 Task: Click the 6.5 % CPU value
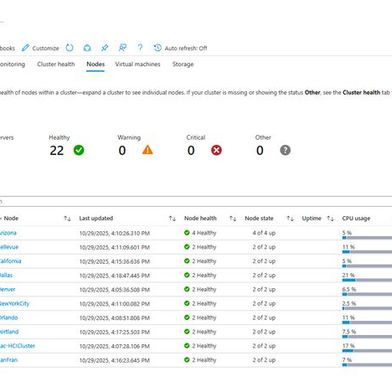coord(349,289)
